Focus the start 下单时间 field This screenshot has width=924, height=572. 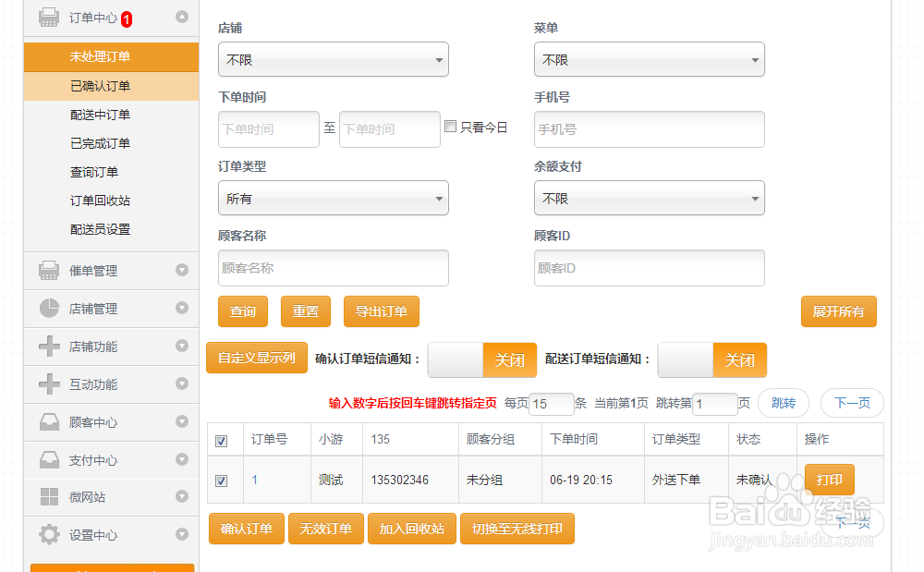click(x=269, y=129)
